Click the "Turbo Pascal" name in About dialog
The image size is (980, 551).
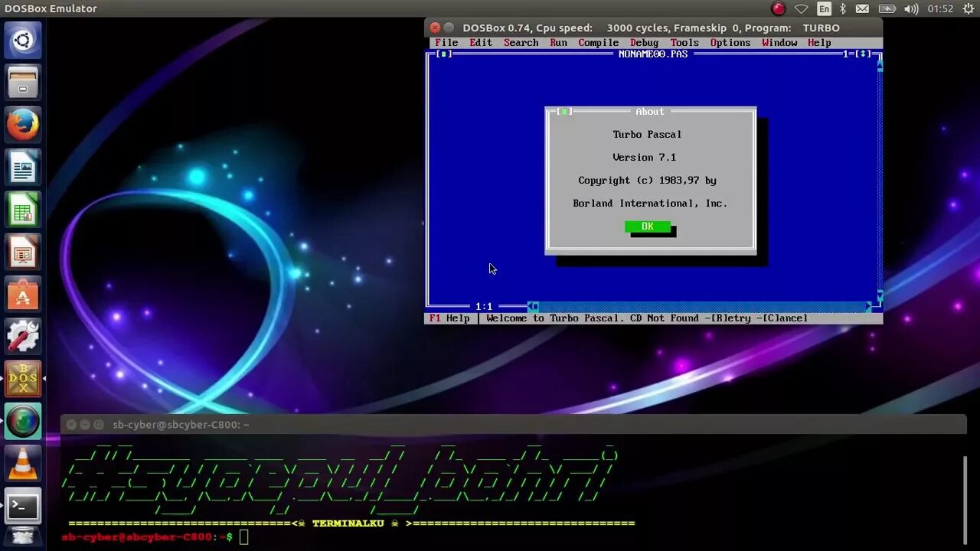pos(647,135)
